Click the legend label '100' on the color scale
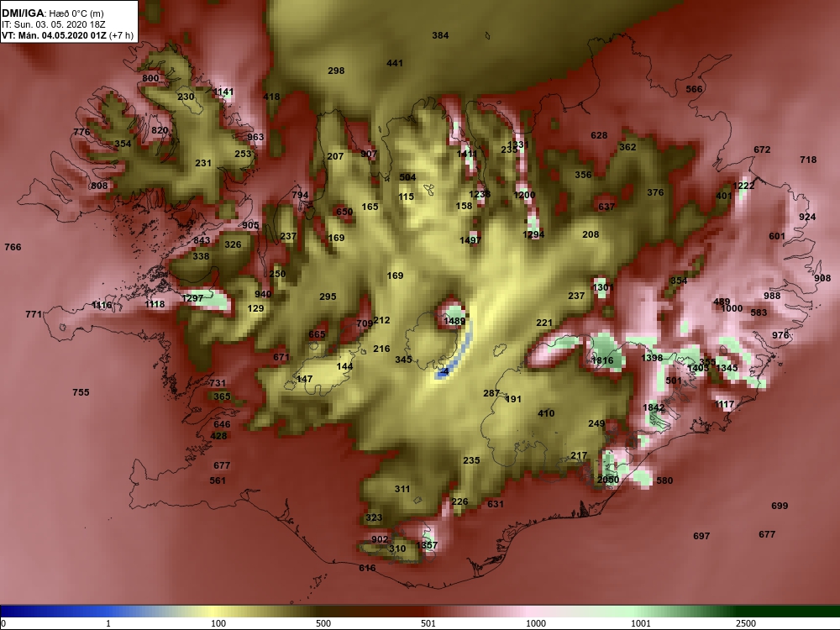840x630 pixels. pos(218,623)
